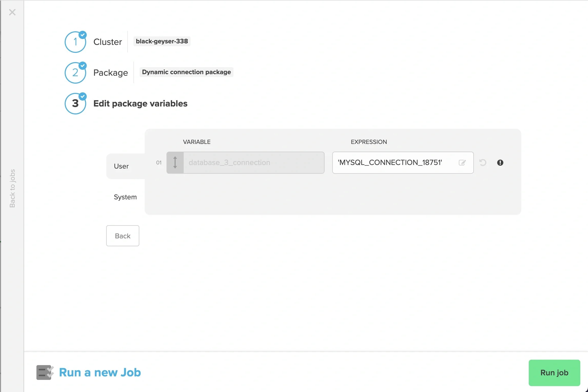Screen dimensions: 588x392
Task: Select step 1 Cluster circle
Action: (75, 42)
